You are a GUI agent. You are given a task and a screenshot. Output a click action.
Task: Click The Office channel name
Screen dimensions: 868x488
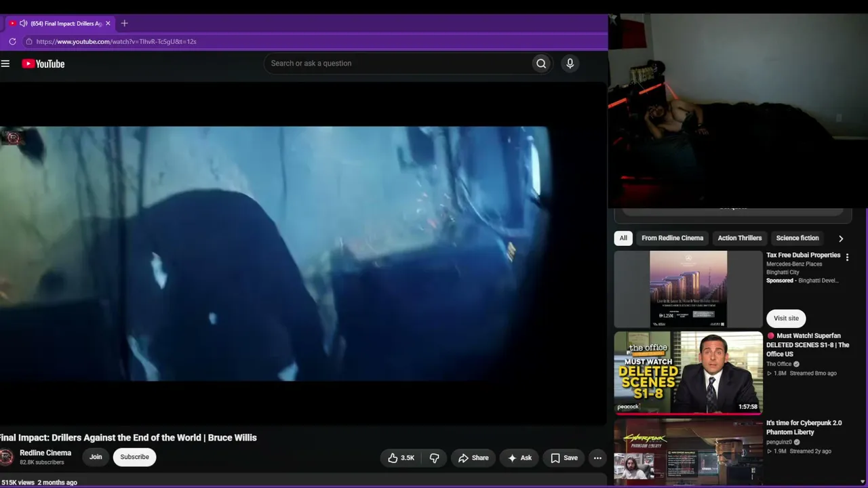click(x=779, y=364)
